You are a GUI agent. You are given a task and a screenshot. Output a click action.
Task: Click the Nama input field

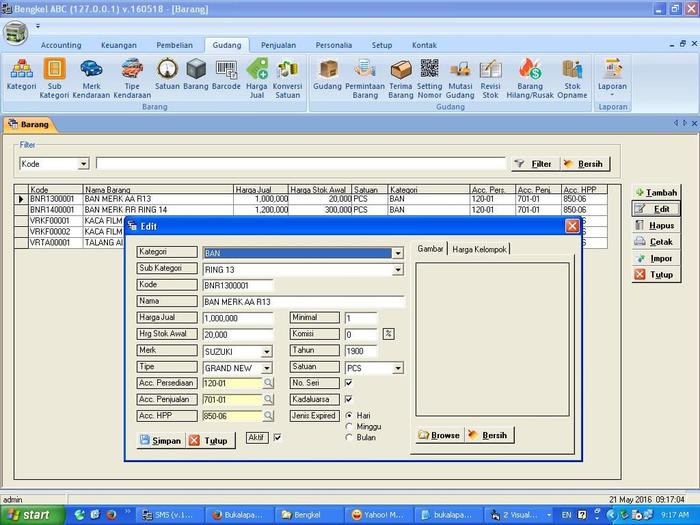point(303,302)
